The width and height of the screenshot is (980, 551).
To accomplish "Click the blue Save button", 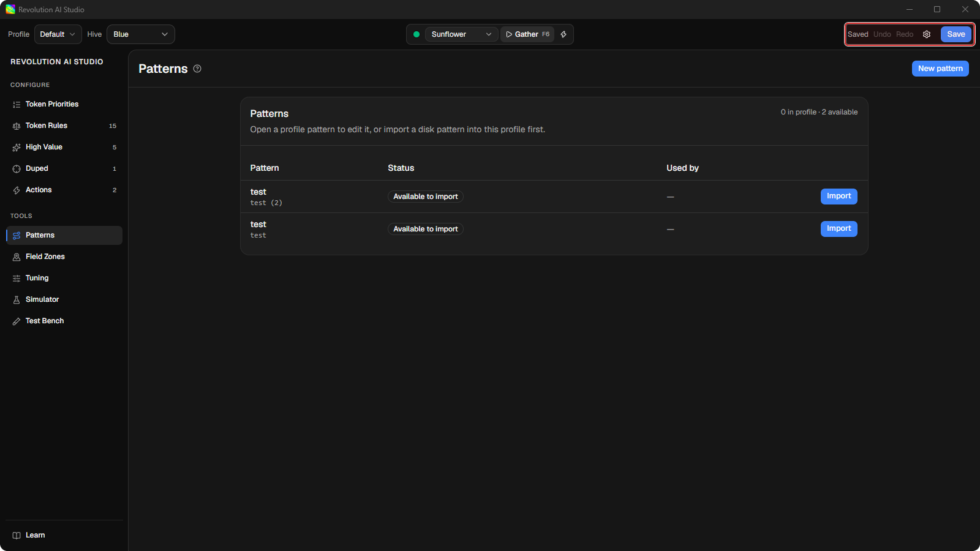I will point(956,34).
